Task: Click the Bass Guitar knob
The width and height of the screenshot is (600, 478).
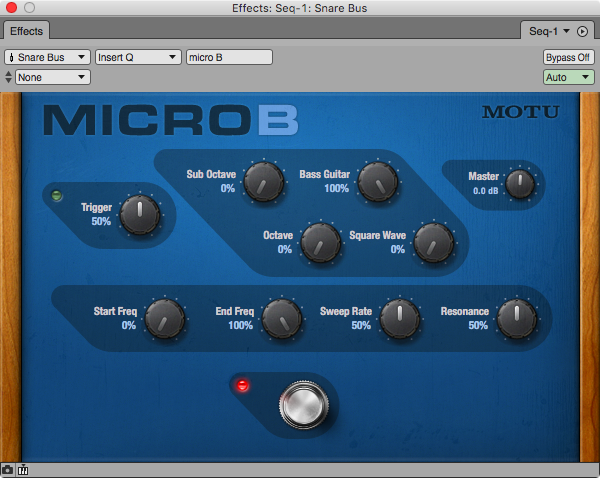Action: coord(378,181)
